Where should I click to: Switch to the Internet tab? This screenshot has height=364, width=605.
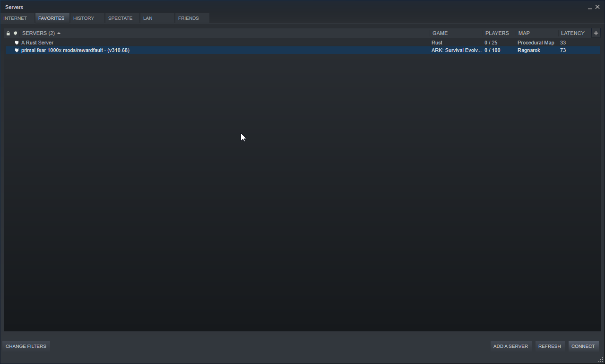coord(15,18)
